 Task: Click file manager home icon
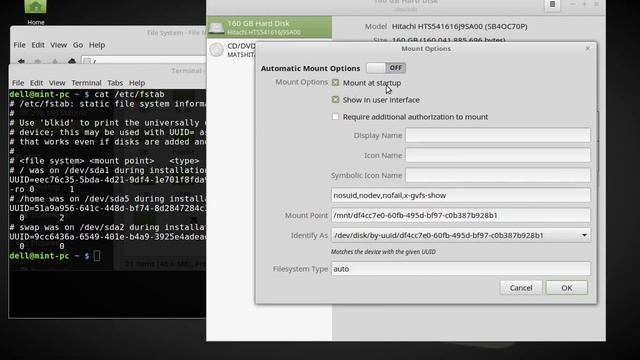pyautogui.click(x=72, y=61)
